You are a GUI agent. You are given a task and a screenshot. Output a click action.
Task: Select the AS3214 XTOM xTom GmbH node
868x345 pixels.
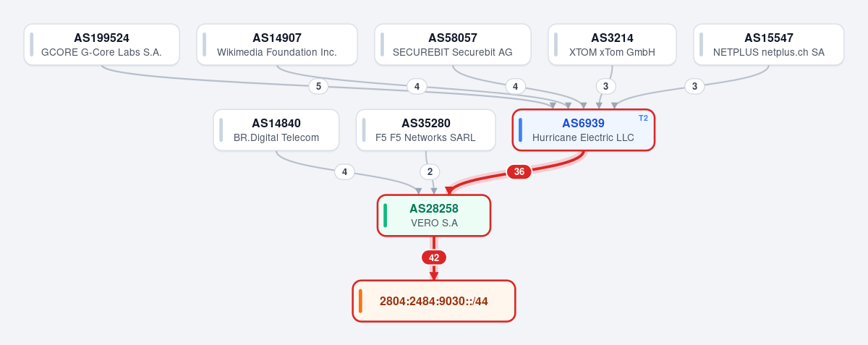pyautogui.click(x=612, y=45)
